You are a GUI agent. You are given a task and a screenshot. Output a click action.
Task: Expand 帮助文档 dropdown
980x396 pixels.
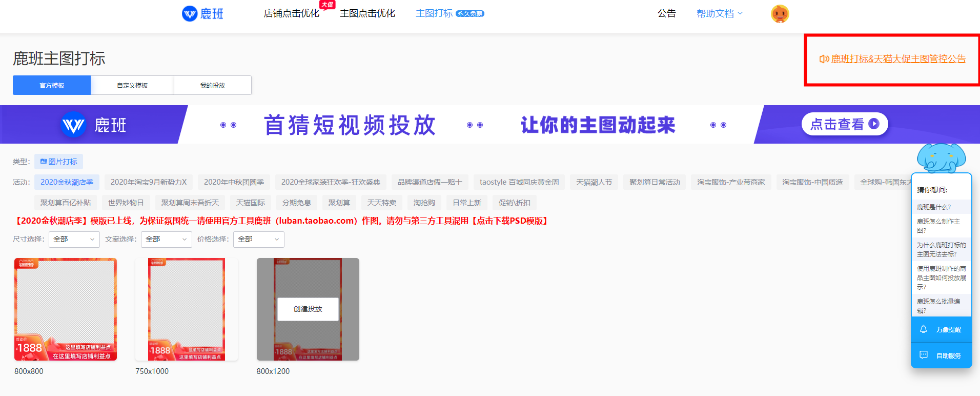pos(720,13)
